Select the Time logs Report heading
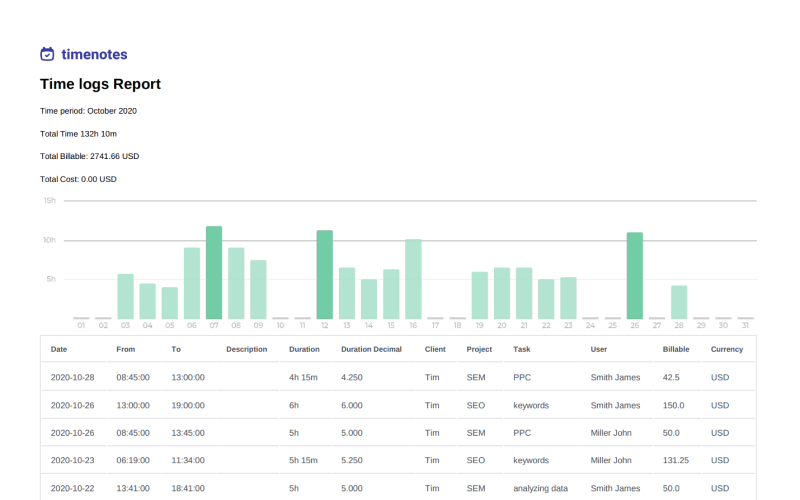 point(100,84)
